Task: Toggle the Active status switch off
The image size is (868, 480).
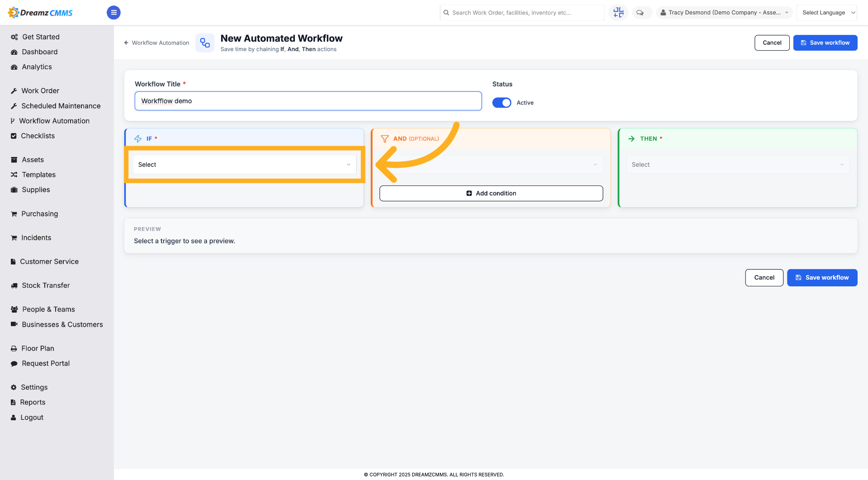Action: (x=502, y=103)
